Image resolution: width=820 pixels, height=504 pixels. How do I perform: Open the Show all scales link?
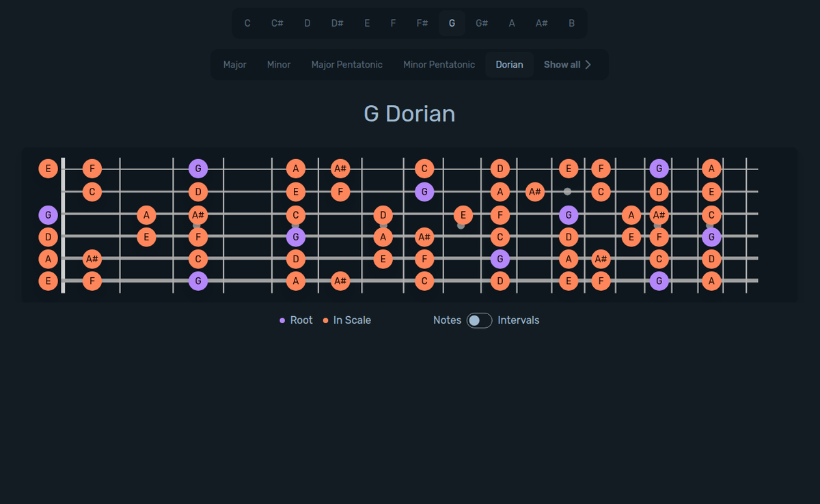click(562, 64)
